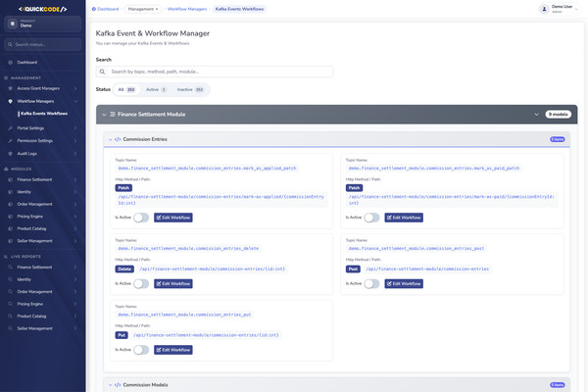Viewport: 588px width, 392px height.
Task: Click the Post method badge
Action: (x=353, y=269)
